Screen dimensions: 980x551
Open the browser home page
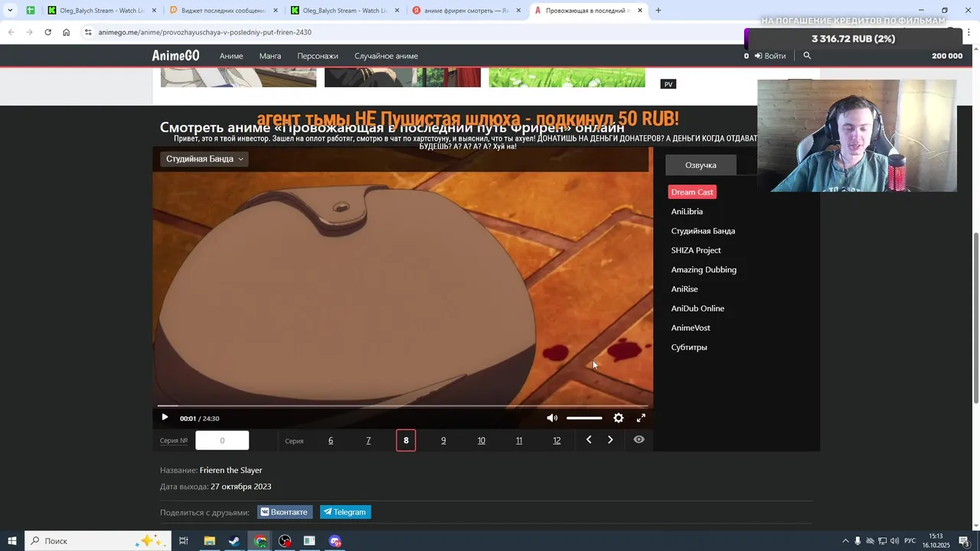click(x=66, y=32)
